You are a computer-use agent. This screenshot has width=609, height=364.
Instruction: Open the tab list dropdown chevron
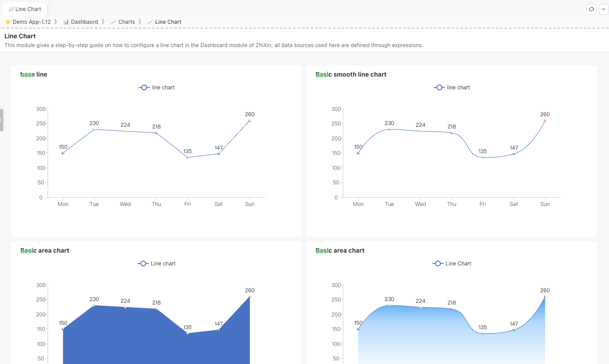click(x=602, y=9)
